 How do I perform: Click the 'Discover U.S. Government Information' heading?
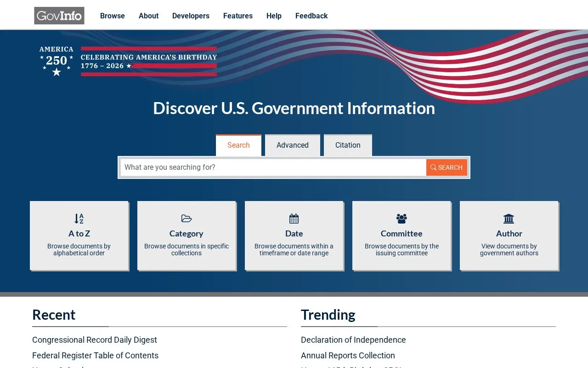(294, 108)
